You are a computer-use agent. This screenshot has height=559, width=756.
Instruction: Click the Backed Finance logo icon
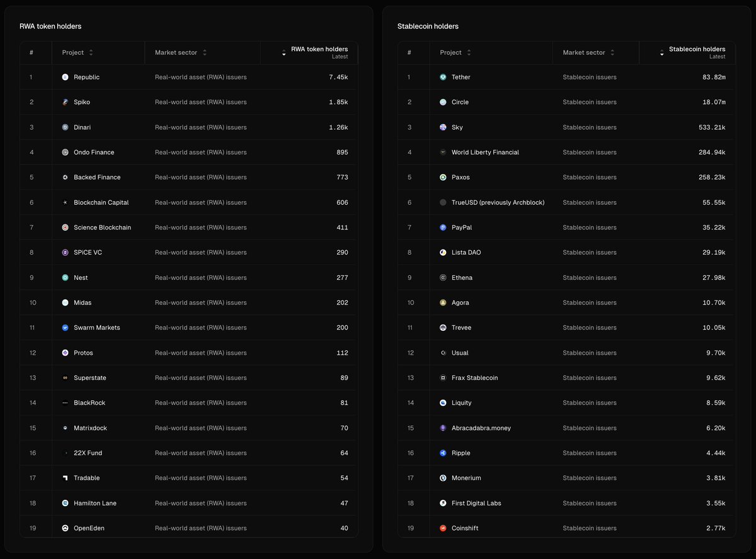coord(65,177)
